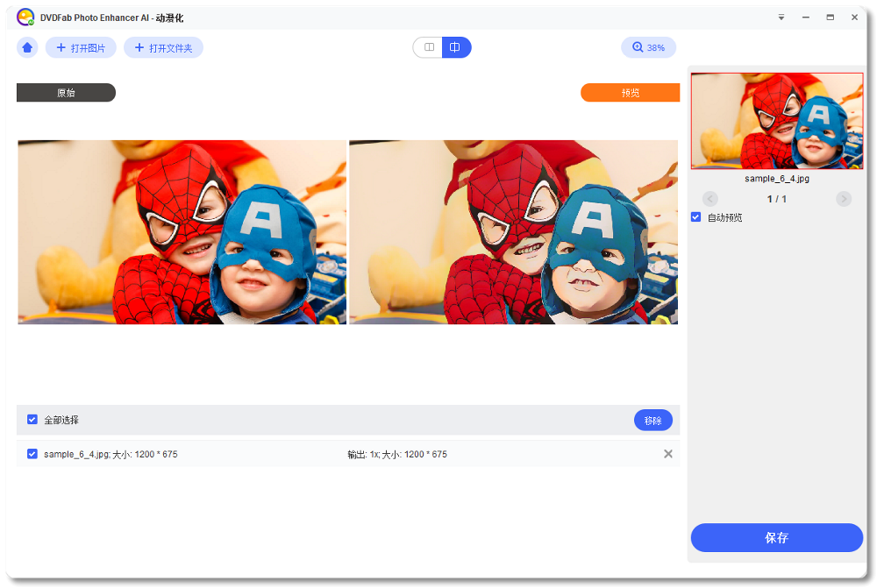This screenshot has height=588, width=877.
Task: Click the blue 移除 button
Action: point(652,421)
